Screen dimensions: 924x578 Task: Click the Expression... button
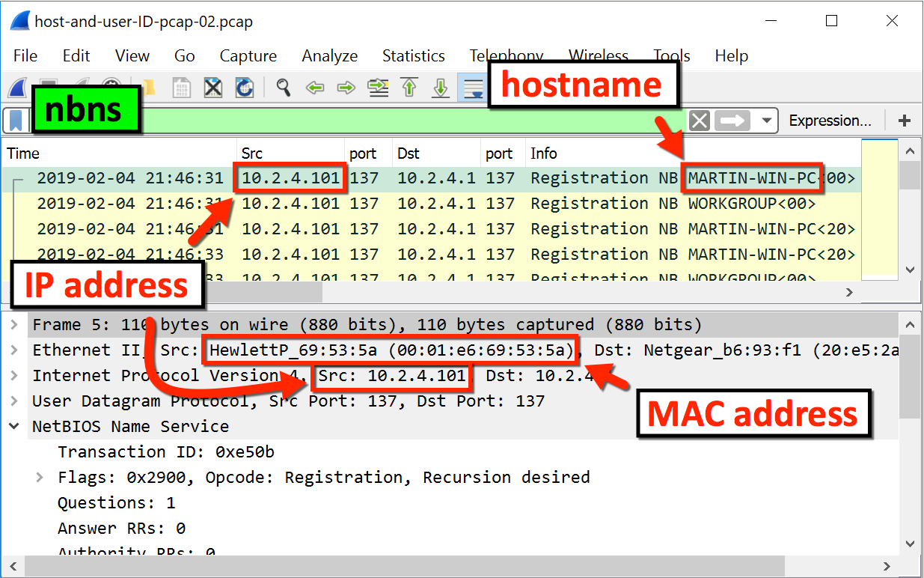(x=830, y=121)
